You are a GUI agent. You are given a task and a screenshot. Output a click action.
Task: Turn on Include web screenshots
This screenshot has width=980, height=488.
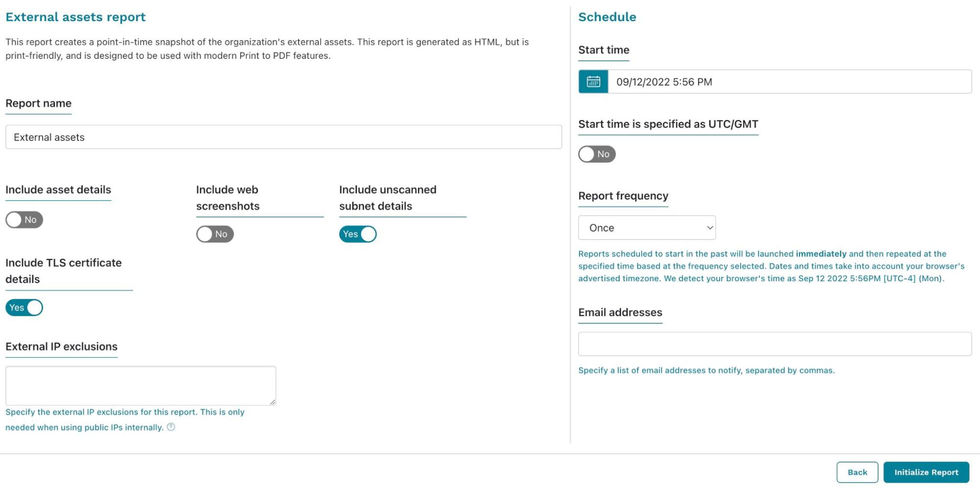(x=215, y=234)
